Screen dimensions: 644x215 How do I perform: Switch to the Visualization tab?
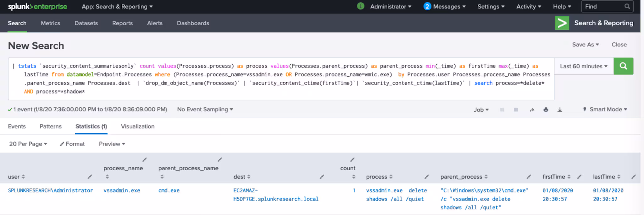point(137,126)
